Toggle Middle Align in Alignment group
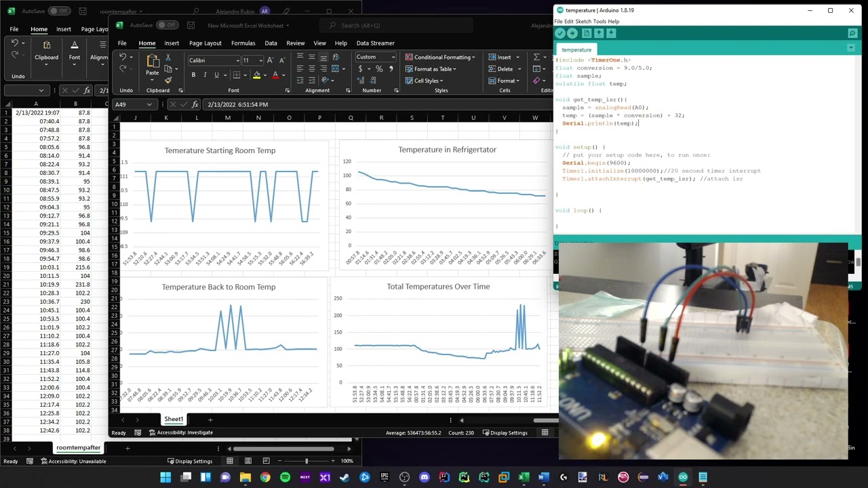Viewport: 868px width, 488px height. coord(311,57)
